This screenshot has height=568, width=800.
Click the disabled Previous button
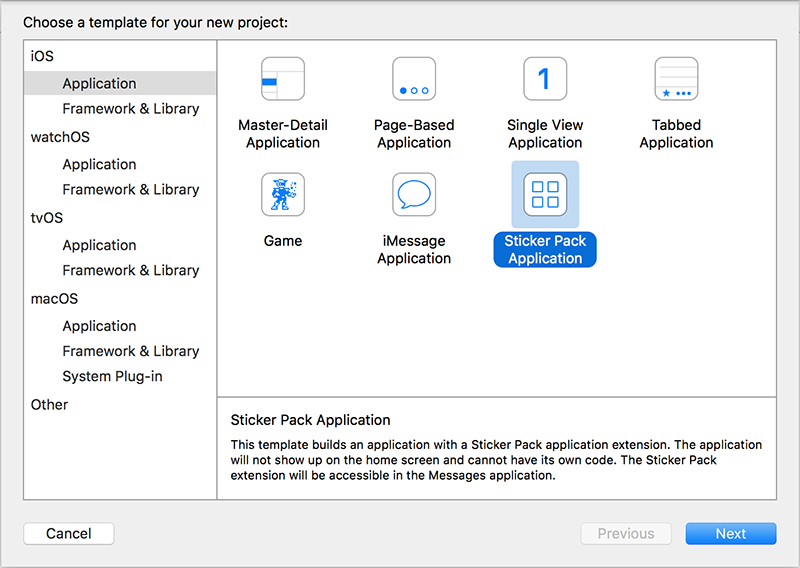tap(626, 533)
